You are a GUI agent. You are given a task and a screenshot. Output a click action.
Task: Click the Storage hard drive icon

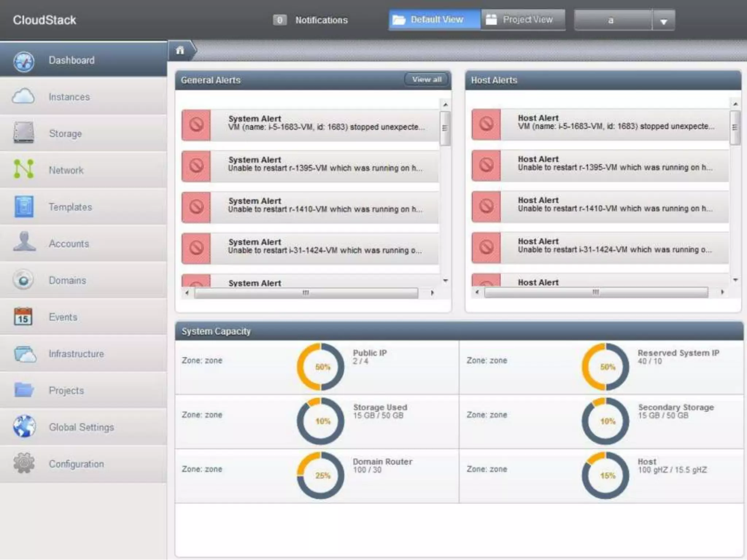point(24,133)
